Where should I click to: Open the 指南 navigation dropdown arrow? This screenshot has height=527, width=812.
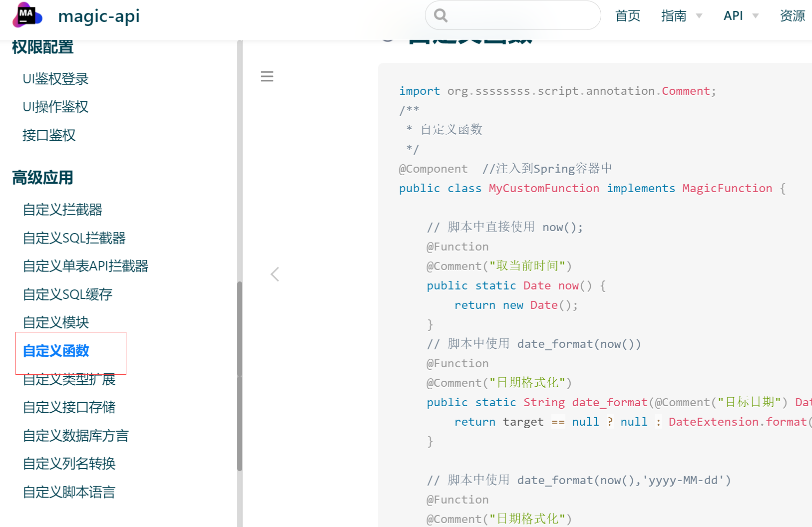(699, 16)
